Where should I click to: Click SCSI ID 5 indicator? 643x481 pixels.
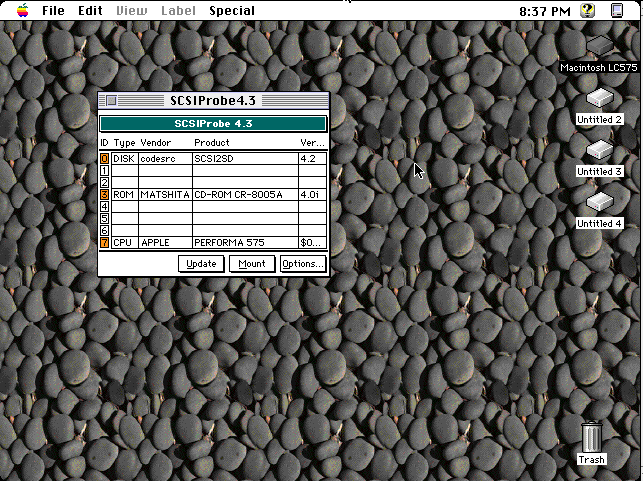105,219
